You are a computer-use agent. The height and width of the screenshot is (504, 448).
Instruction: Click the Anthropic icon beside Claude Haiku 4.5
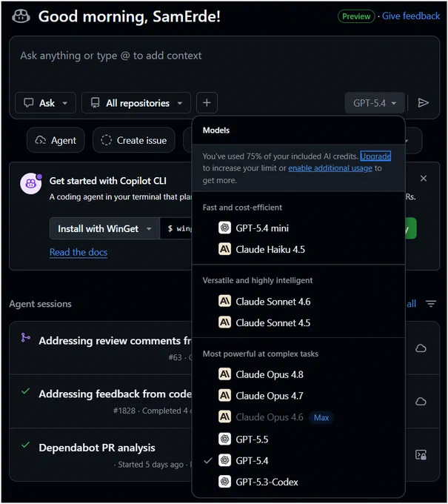(x=224, y=249)
